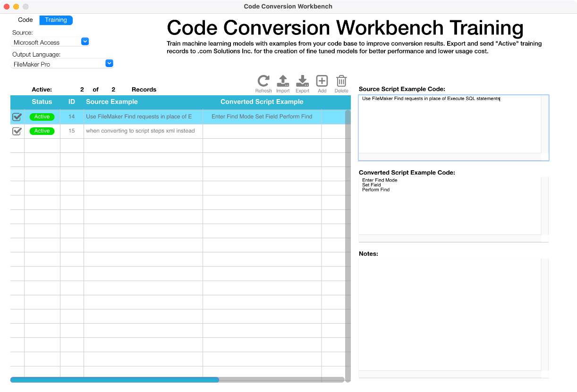Click the Source Example column header
The height and width of the screenshot is (392, 577).
(112, 102)
